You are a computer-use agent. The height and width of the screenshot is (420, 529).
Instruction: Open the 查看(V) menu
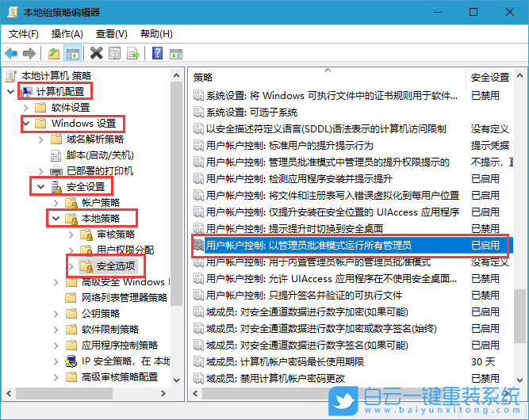(x=111, y=34)
